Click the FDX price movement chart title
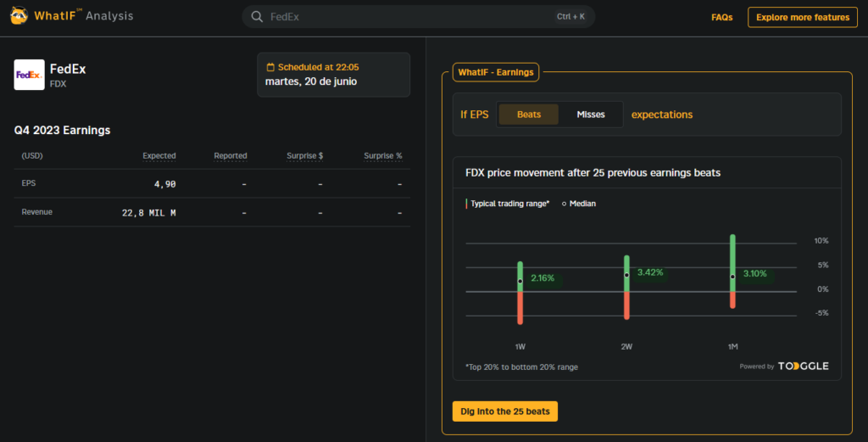This screenshot has width=868, height=442. 593,173
